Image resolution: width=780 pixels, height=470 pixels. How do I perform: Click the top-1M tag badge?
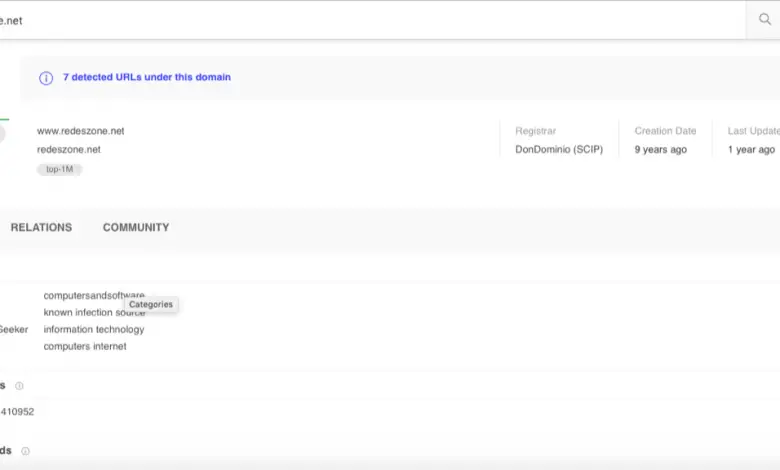point(59,170)
